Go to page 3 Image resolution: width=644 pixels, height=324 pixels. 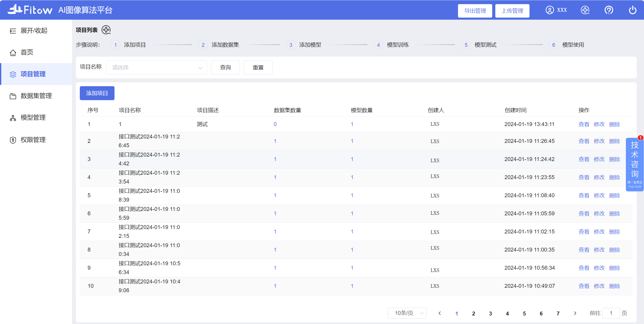(x=490, y=313)
